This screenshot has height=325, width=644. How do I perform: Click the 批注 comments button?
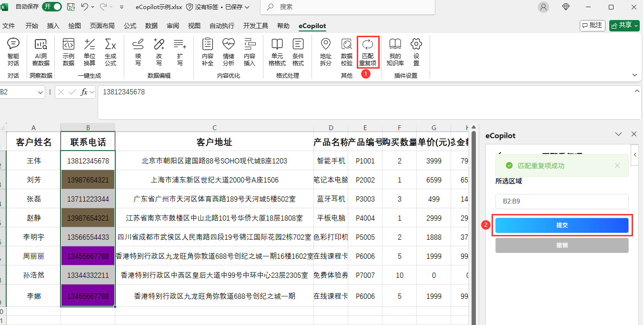tap(592, 25)
